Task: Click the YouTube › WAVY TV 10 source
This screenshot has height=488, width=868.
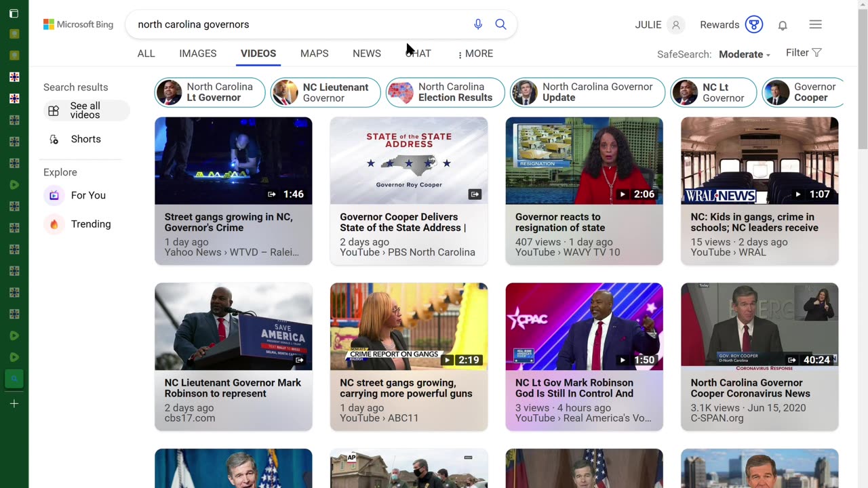Action: tap(568, 252)
